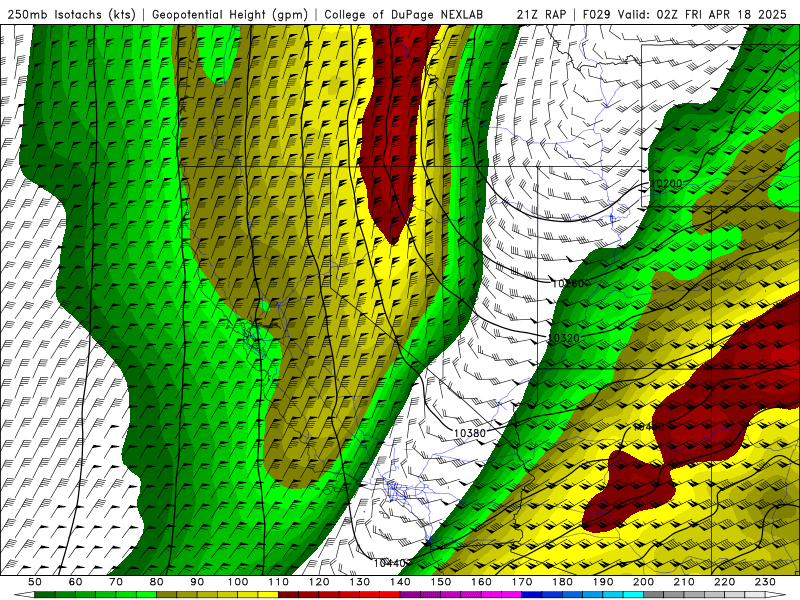The image size is (800, 600).
Task: Select the bright yellow swatch just before 110
Action: (x=268, y=595)
